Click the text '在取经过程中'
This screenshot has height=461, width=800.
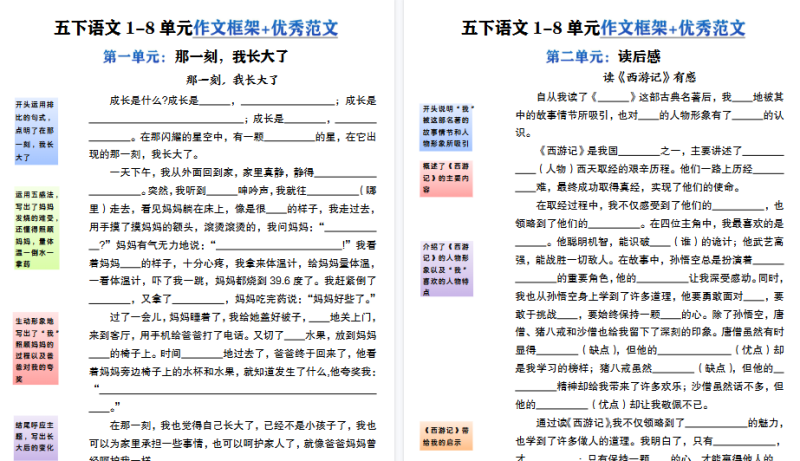coord(566,206)
